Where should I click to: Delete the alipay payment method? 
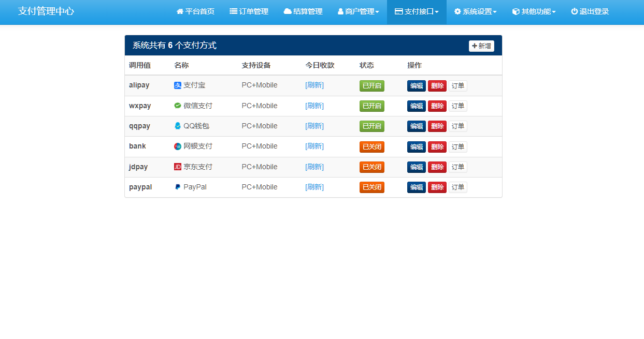[437, 86]
